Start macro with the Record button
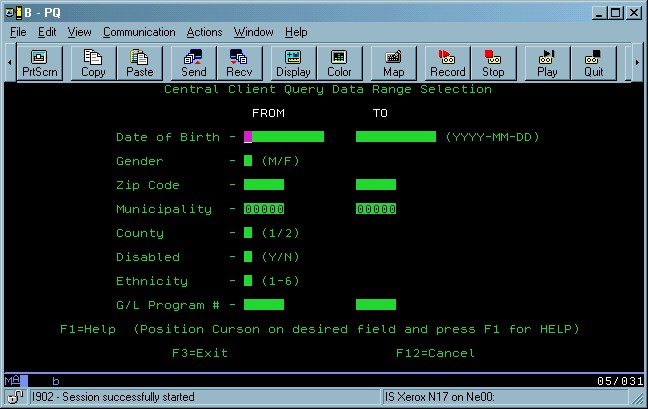 pos(447,63)
